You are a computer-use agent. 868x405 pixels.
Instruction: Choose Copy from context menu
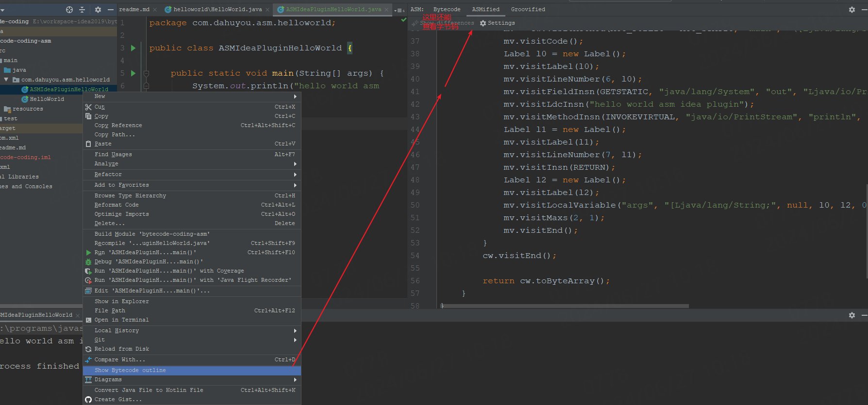[x=192, y=116]
